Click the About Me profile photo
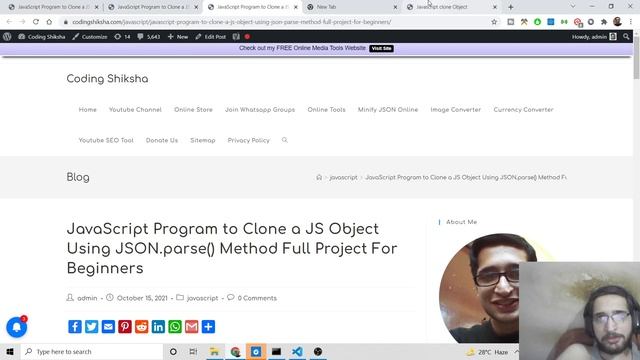 pos(488,288)
